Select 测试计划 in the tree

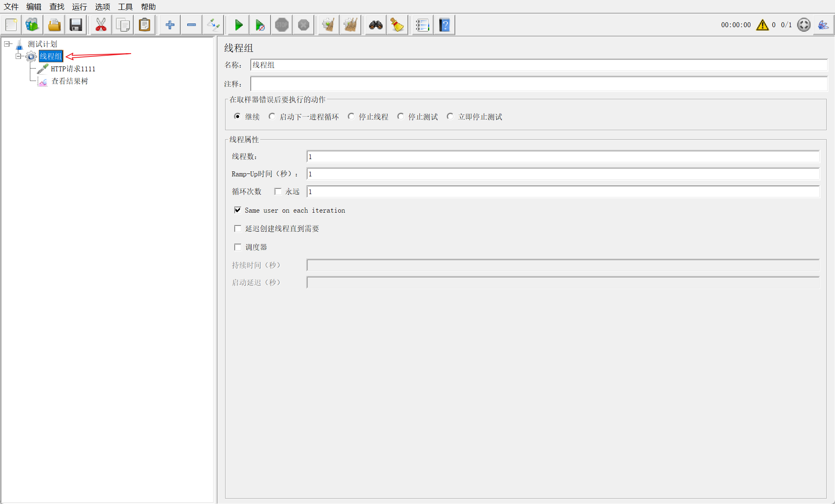pyautogui.click(x=42, y=44)
